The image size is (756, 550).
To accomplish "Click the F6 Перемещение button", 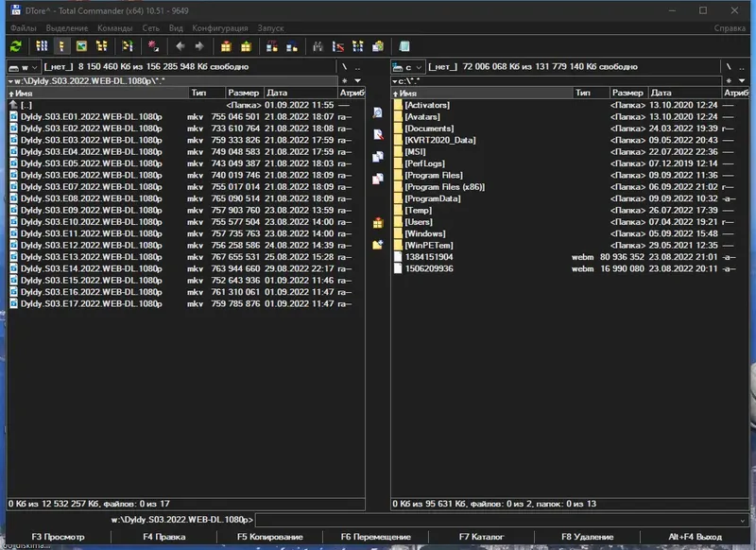I will click(x=375, y=537).
